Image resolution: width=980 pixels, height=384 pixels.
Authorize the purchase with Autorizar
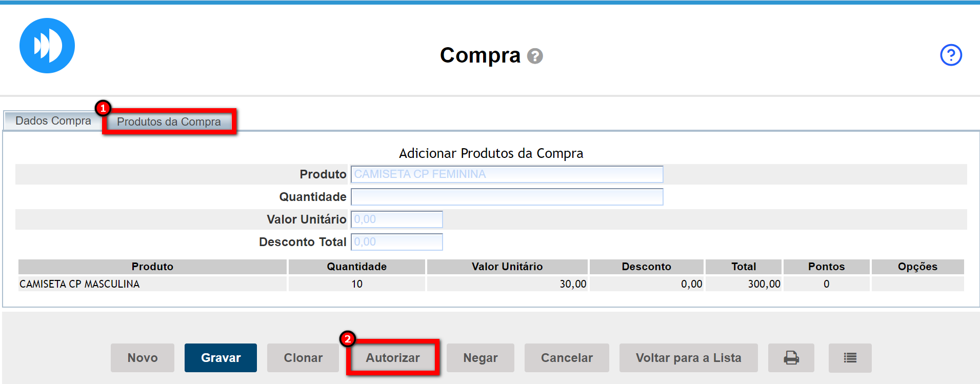[x=392, y=358]
